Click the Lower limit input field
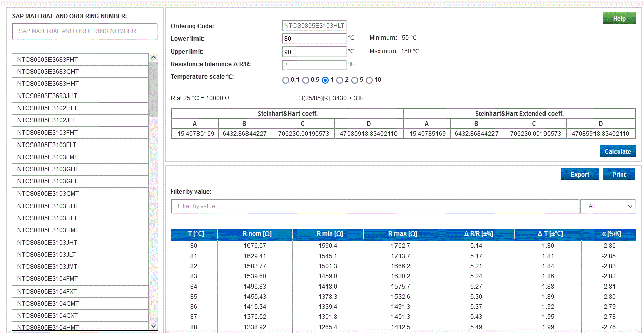This screenshot has height=333, width=644. (314, 38)
